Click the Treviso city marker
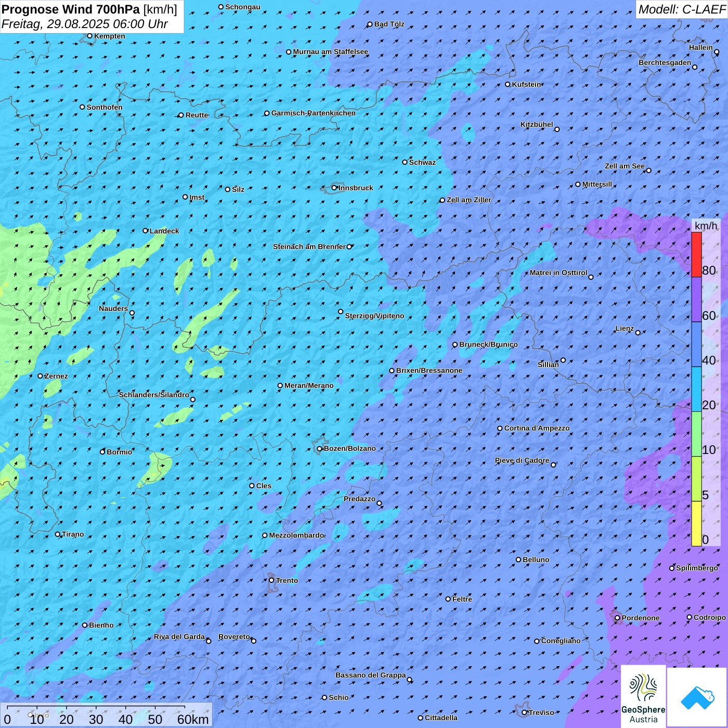Image resolution: width=728 pixels, height=728 pixels. (524, 712)
